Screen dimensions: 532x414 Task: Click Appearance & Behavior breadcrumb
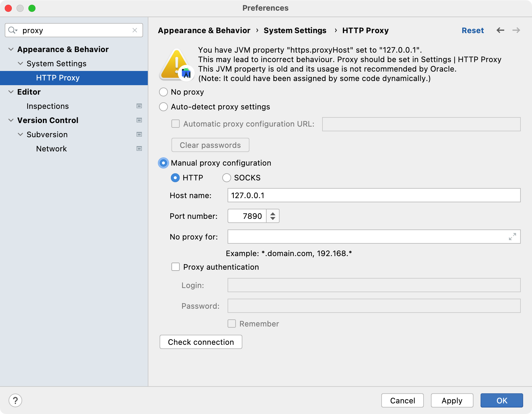pyautogui.click(x=204, y=30)
